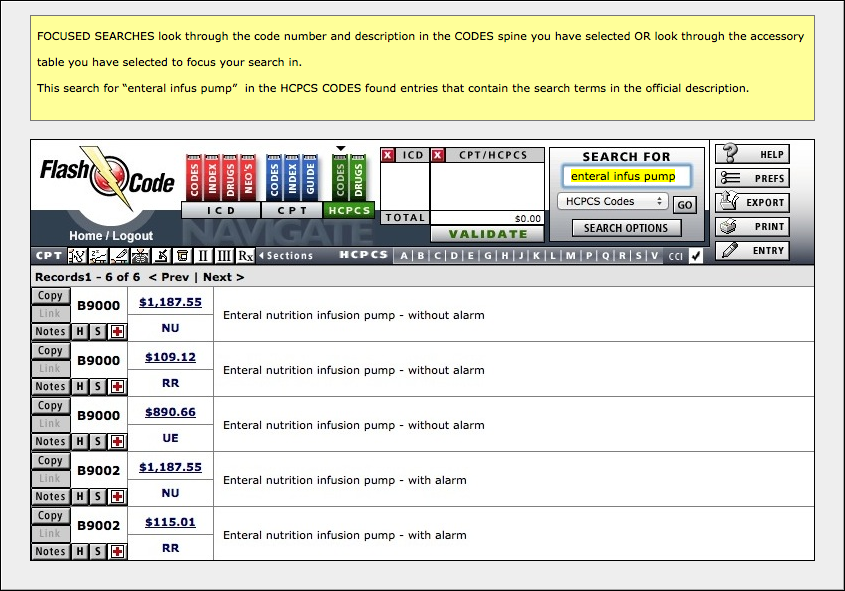Toggle the CCI checkmark box
The image size is (845, 591).
point(696,256)
